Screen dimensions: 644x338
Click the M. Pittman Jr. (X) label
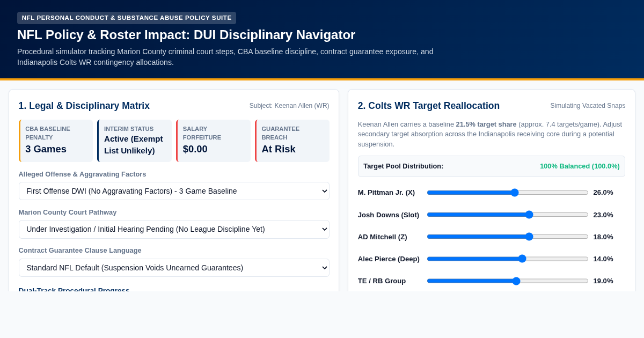(386, 193)
